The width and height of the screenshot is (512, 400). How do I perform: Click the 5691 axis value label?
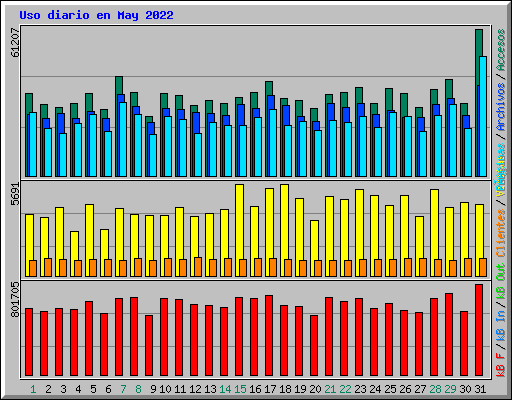pyautogui.click(x=15, y=194)
